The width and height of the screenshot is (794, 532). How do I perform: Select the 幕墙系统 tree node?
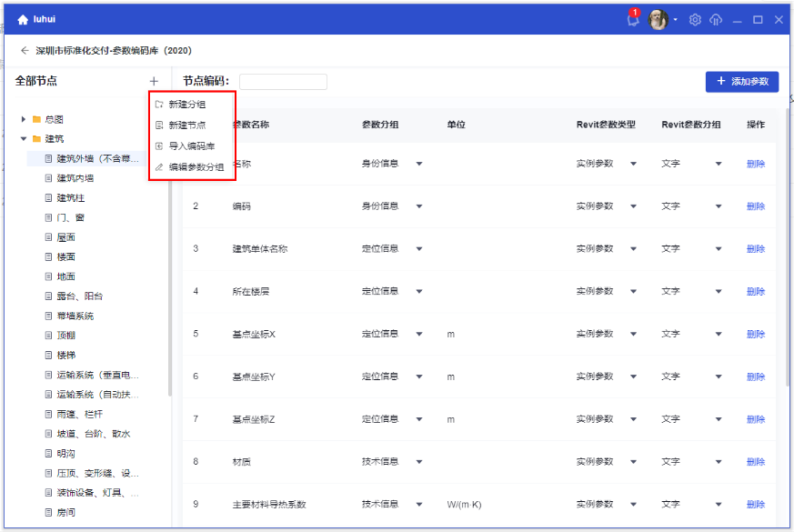(75, 316)
